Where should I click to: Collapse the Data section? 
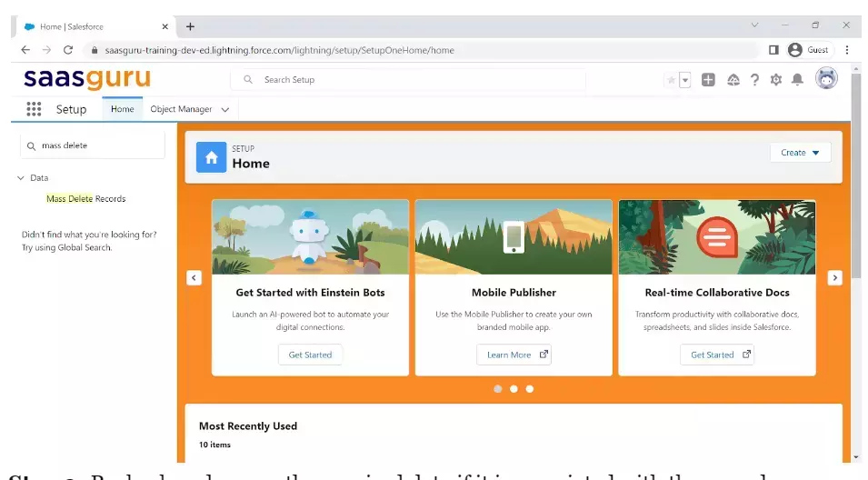21,177
